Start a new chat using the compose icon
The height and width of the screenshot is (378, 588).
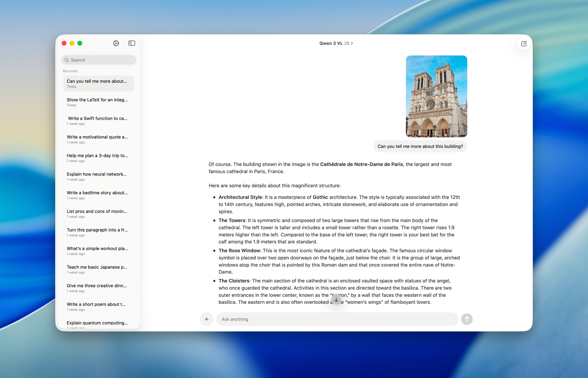click(x=524, y=43)
